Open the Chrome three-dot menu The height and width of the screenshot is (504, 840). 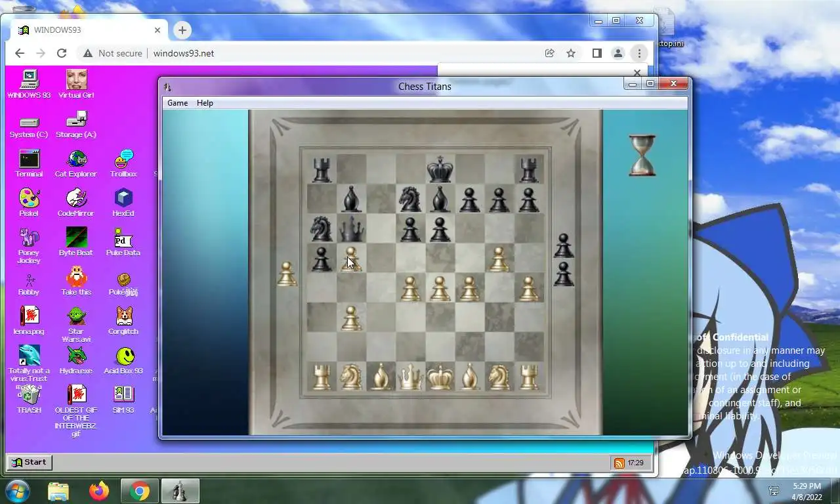point(639,53)
